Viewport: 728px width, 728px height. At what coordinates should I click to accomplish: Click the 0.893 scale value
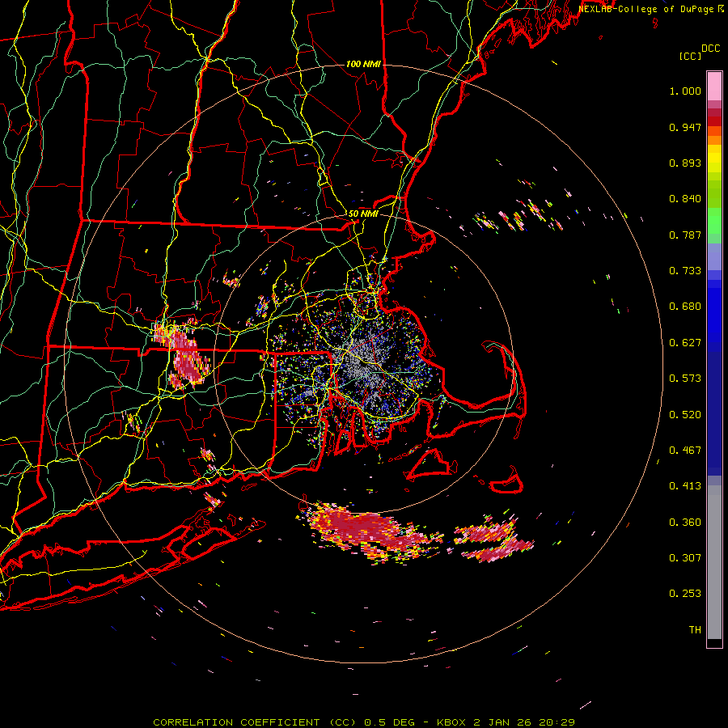(685, 163)
